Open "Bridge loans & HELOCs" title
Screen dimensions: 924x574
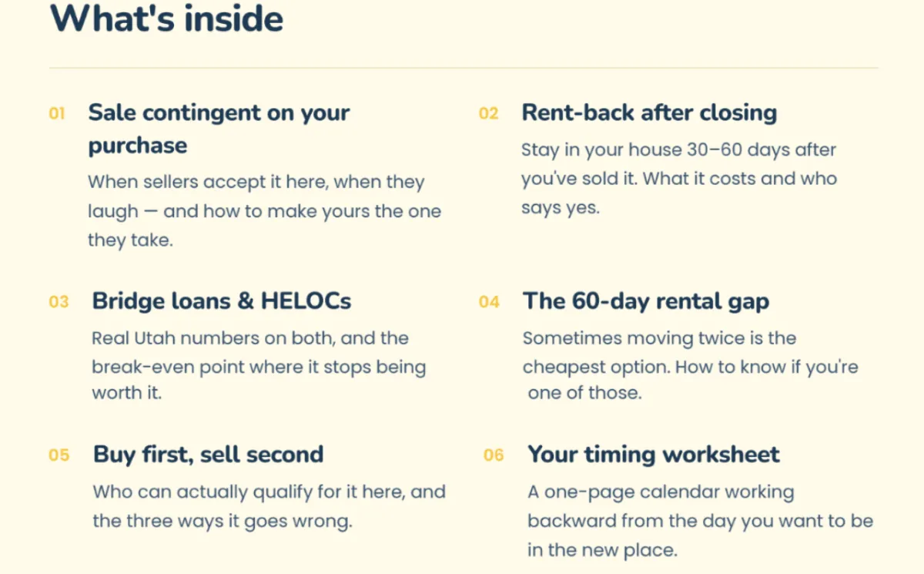click(222, 300)
